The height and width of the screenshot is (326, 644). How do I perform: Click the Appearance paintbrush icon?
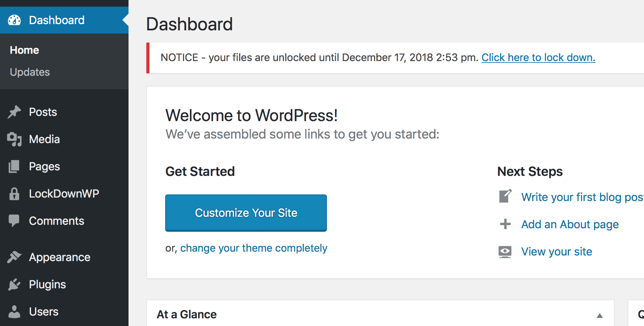coord(14,257)
